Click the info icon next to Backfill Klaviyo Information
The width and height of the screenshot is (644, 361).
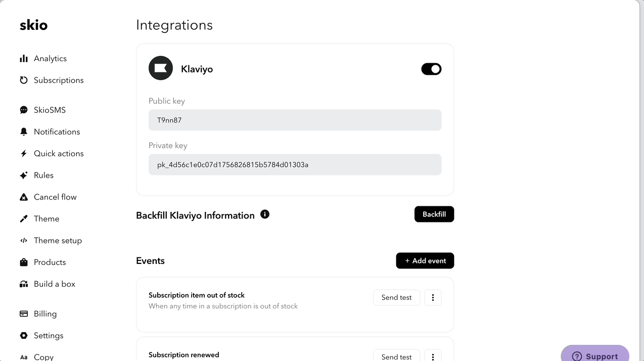[264, 214]
